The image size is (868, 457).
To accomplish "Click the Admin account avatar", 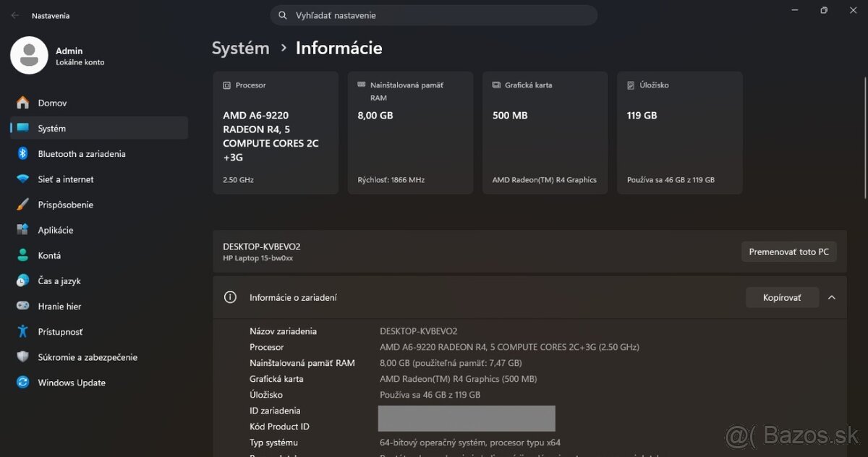I will [30, 56].
